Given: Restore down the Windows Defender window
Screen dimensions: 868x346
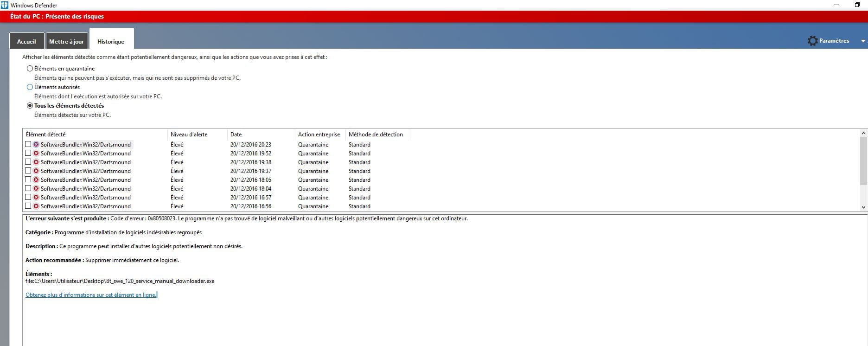Looking at the screenshot, I should coord(857,5).
